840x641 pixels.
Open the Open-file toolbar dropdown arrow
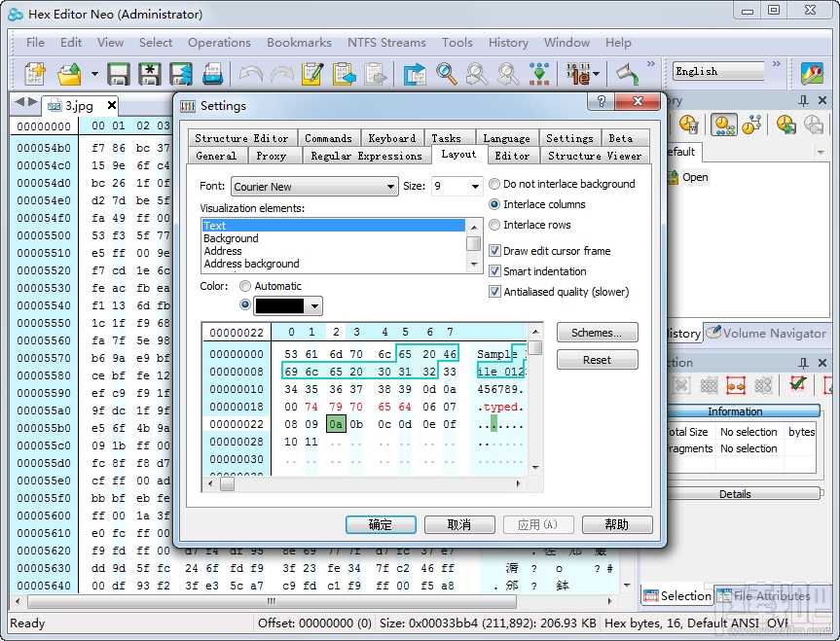(94, 74)
